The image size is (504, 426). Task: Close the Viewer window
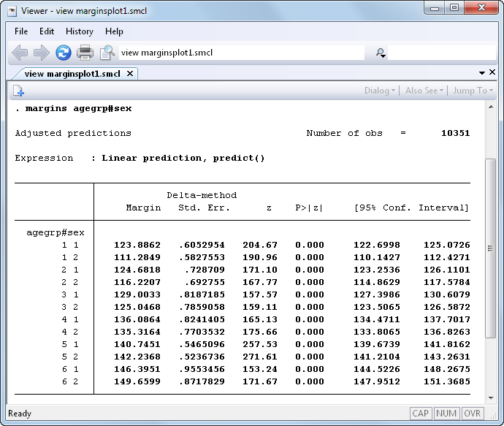(x=481, y=8)
